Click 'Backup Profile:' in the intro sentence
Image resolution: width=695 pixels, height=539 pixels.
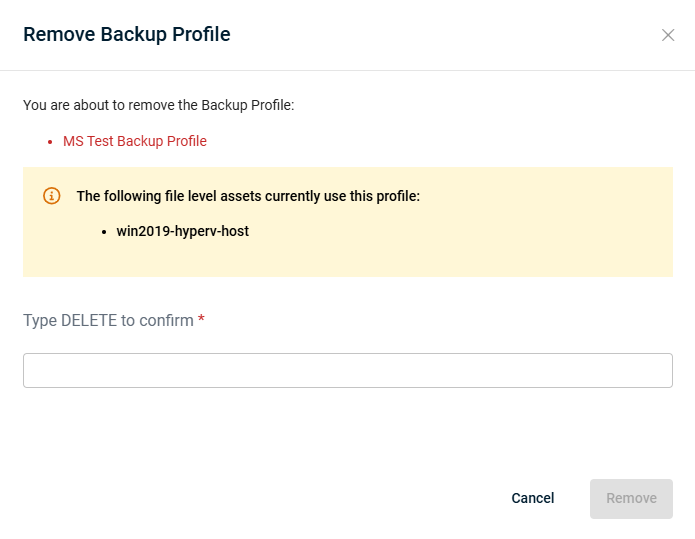(x=247, y=105)
